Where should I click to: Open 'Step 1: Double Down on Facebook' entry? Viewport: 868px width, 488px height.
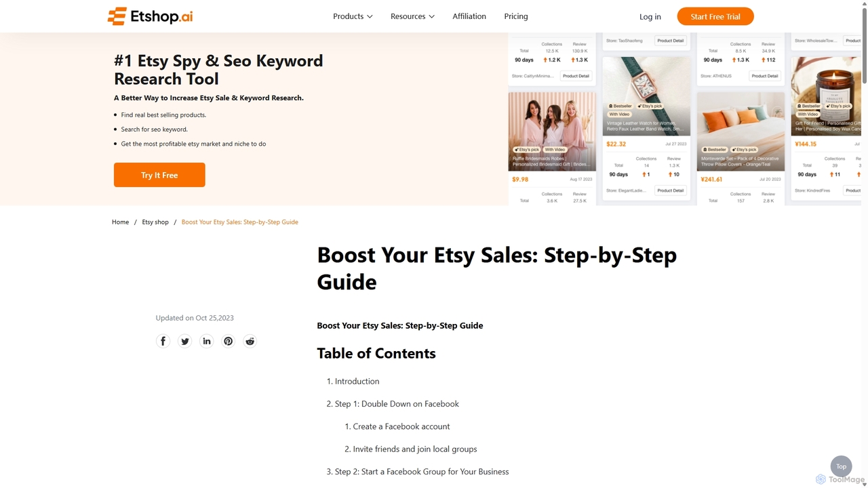397,404
